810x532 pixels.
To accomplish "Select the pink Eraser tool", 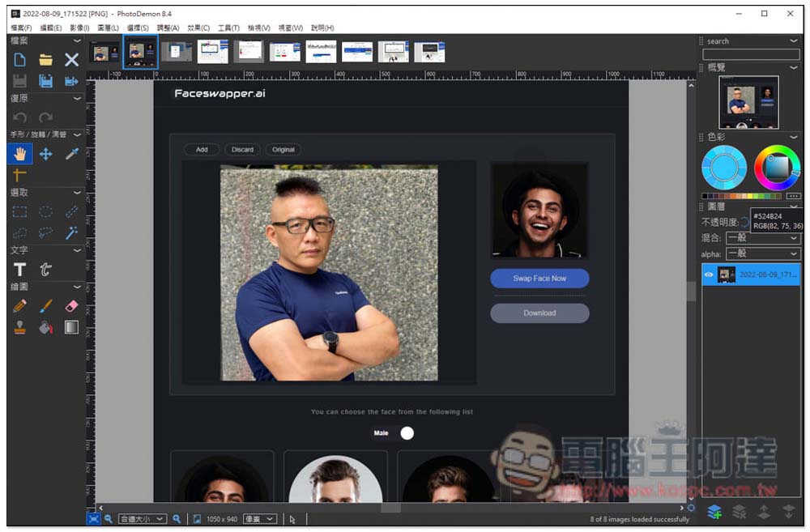I will coord(72,306).
